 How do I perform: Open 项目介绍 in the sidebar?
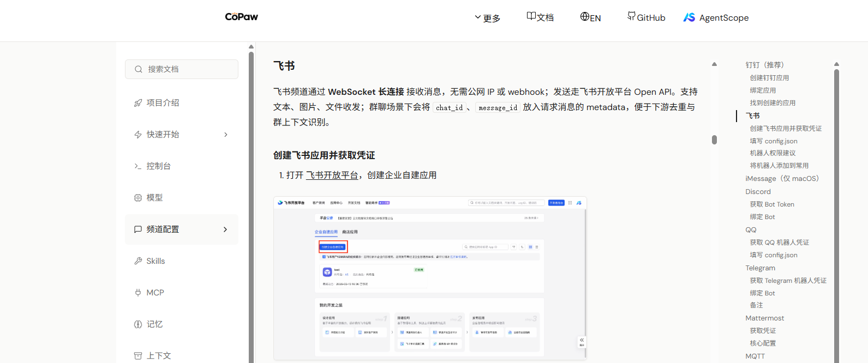(182, 102)
